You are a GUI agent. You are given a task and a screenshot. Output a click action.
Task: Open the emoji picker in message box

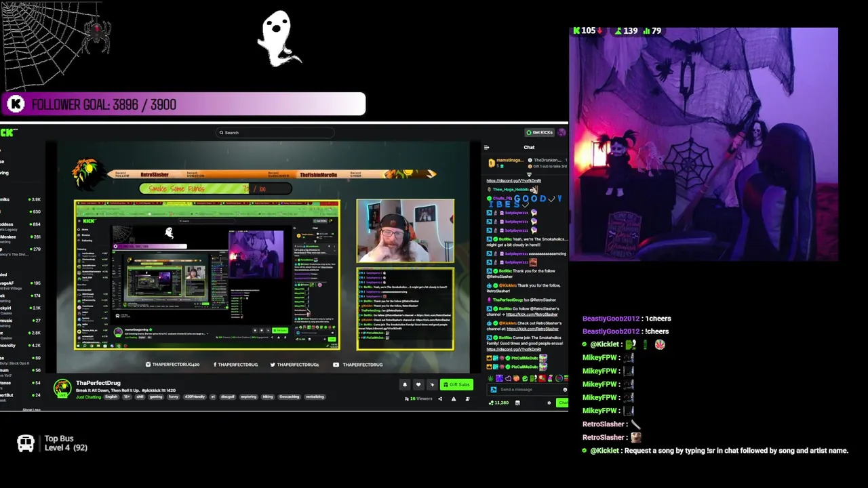pos(564,390)
